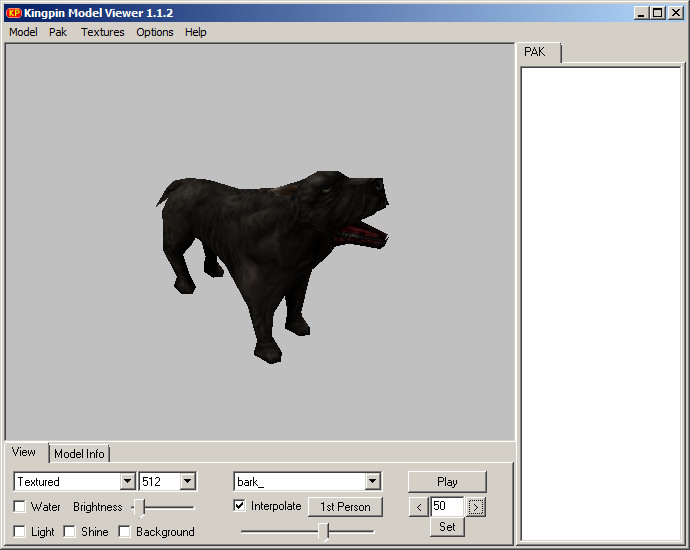Click the 1st Person button
The width and height of the screenshot is (690, 550).
(x=345, y=507)
